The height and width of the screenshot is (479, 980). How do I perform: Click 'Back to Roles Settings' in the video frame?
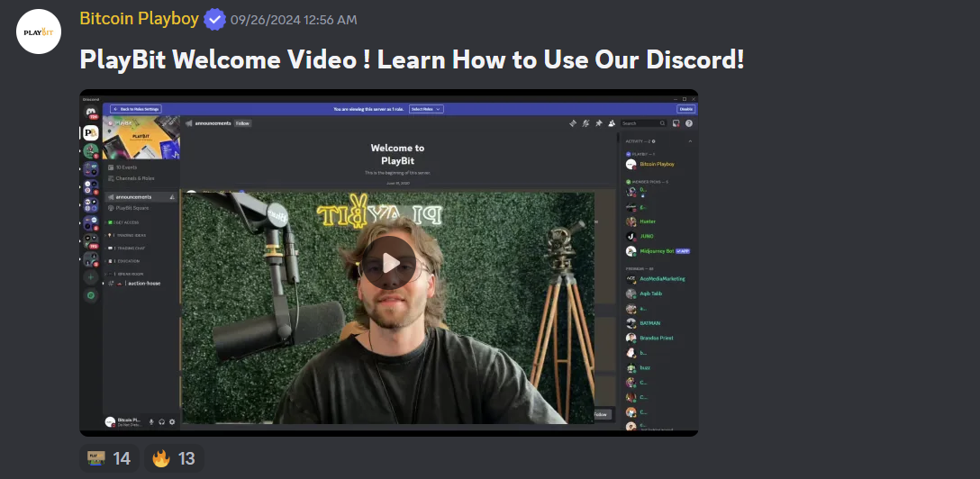136,109
